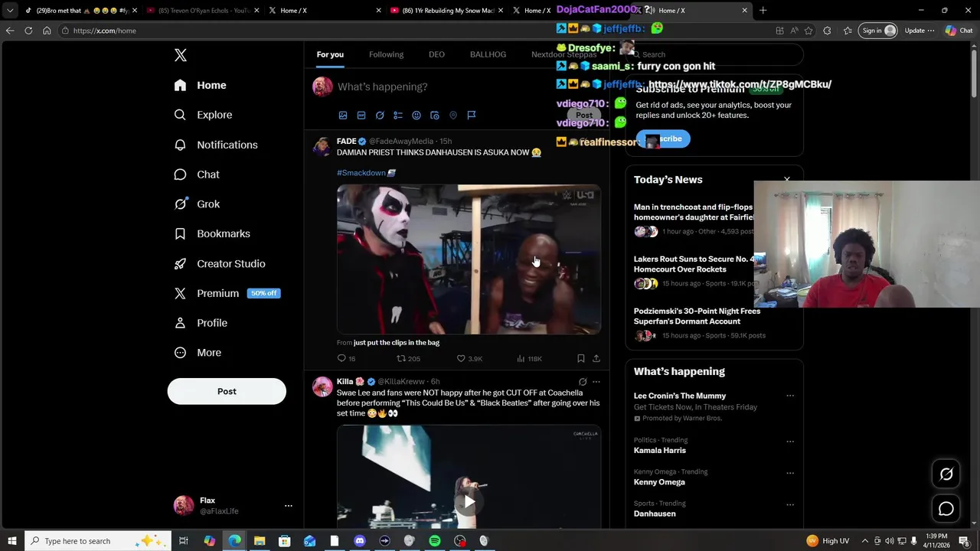Reply to the FADE post

[346, 358]
